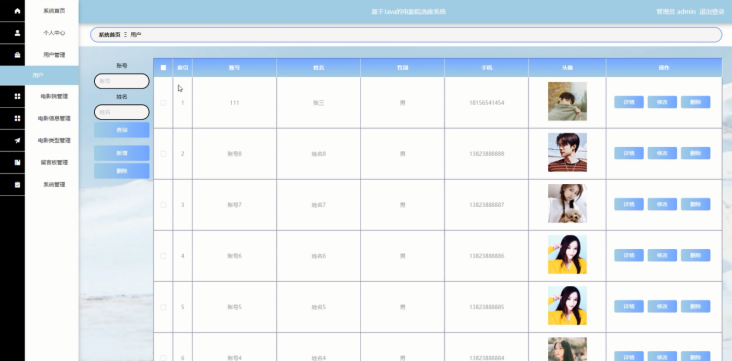Click 删除 for user 张三
732x361 pixels.
696,102
